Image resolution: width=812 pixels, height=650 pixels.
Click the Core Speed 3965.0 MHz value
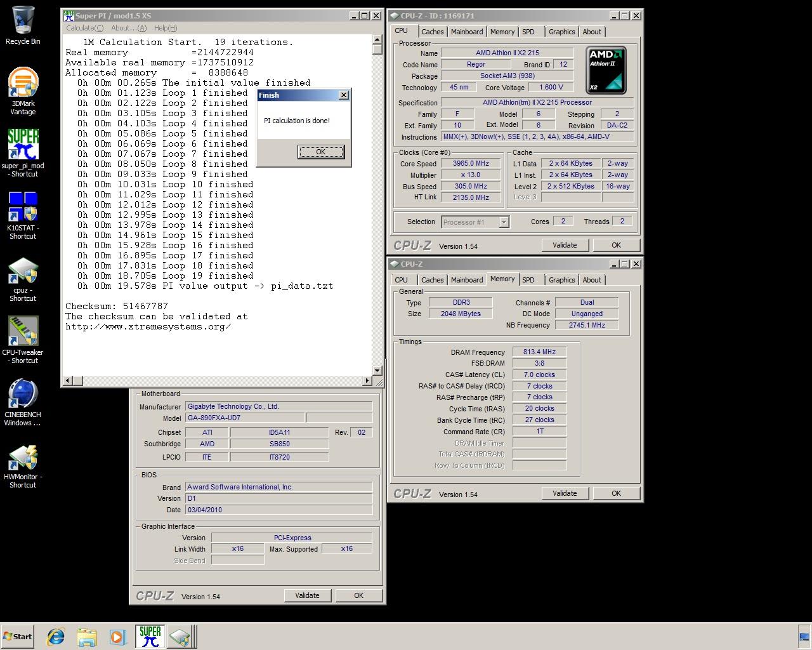coord(471,163)
